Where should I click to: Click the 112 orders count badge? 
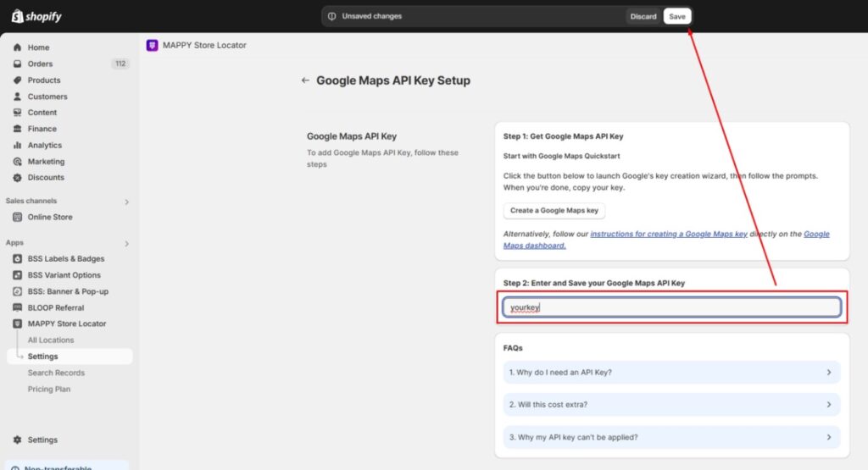click(x=120, y=64)
